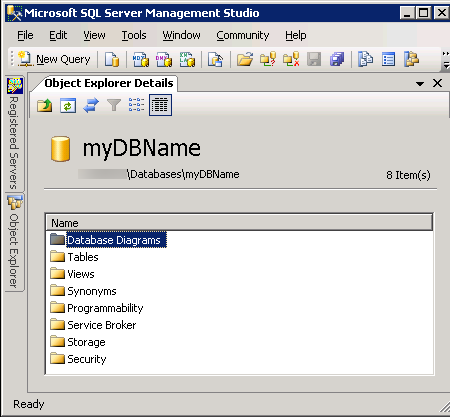Toggle the Details grid view icon

click(x=160, y=105)
